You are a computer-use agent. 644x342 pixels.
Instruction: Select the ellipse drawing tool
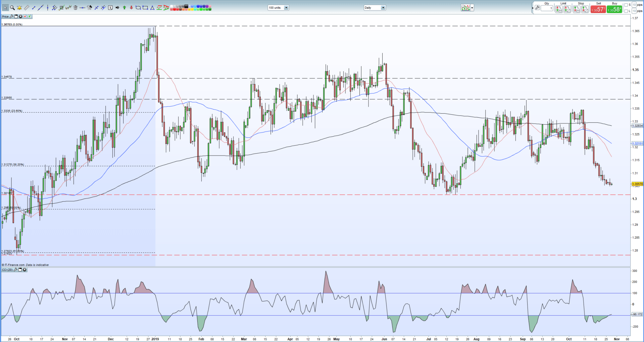click(x=138, y=8)
